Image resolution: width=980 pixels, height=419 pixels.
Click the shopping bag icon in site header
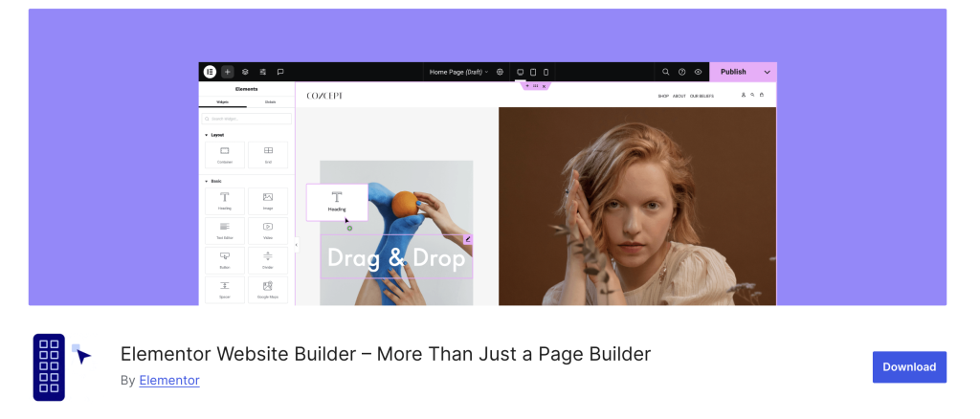pos(761,95)
